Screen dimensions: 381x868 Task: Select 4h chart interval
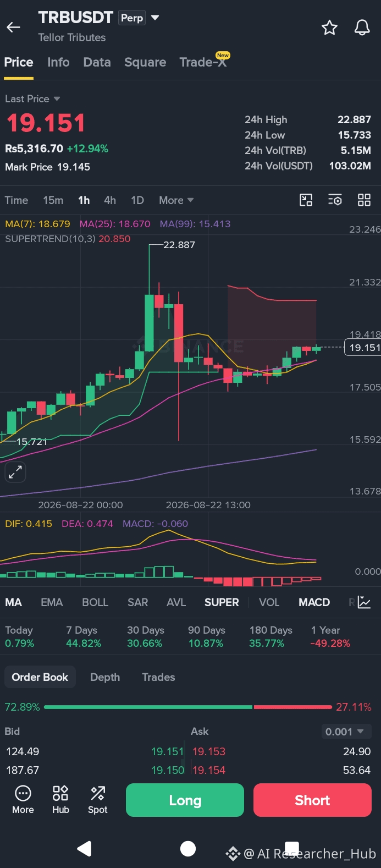(110, 200)
